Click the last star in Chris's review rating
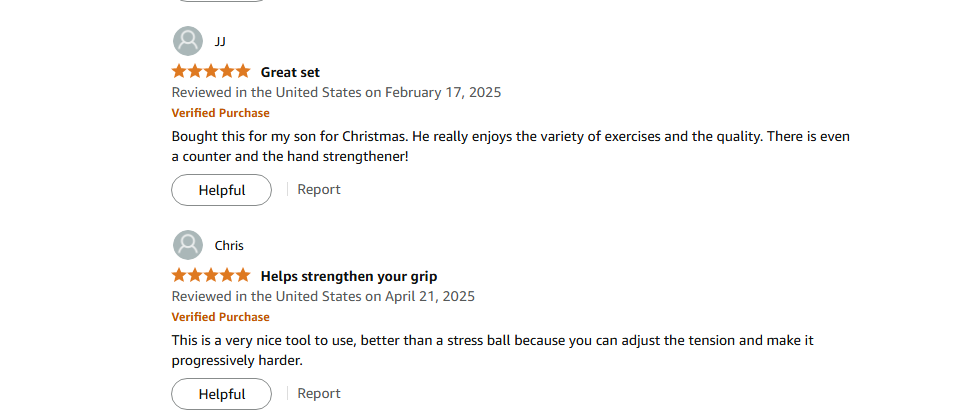This screenshot has width=964, height=418. click(243, 275)
